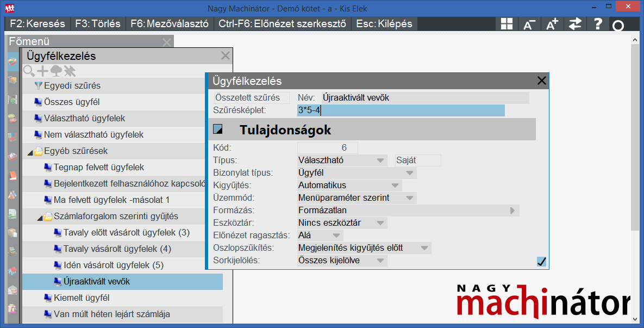
Task: Open the tree view icon in the filter toolbar
Action: pos(56,71)
